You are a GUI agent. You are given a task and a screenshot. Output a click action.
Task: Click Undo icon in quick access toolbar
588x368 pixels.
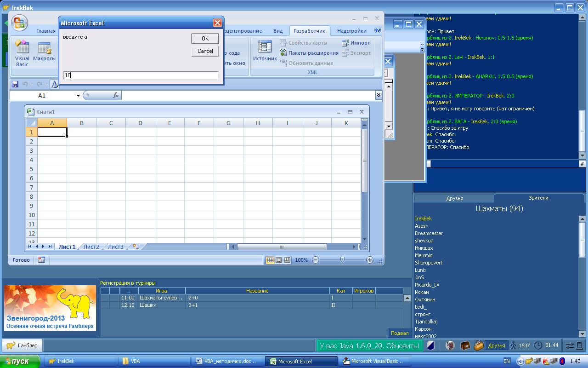click(25, 84)
